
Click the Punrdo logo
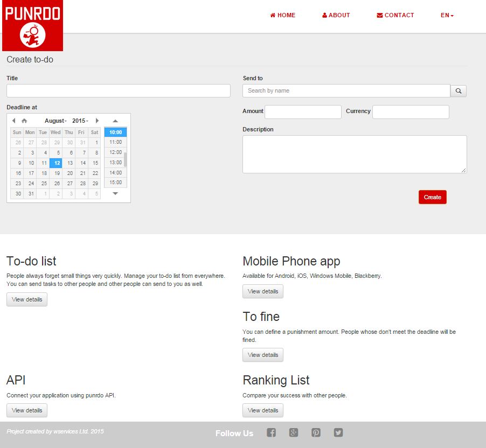tap(32, 25)
